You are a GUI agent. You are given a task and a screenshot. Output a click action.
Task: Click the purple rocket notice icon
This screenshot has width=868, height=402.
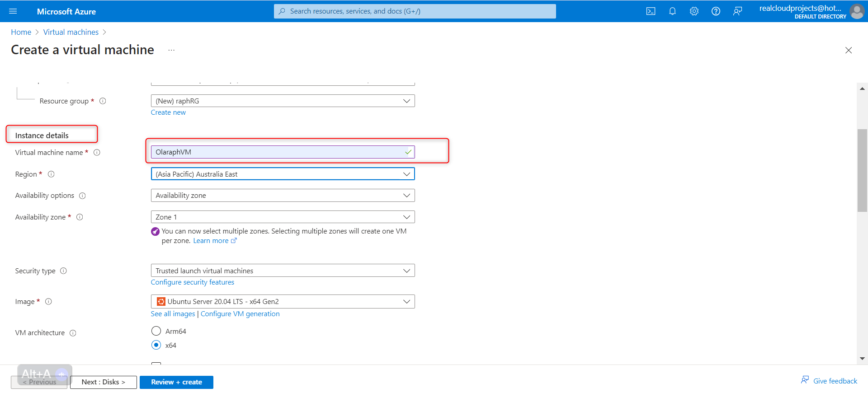pos(155,232)
